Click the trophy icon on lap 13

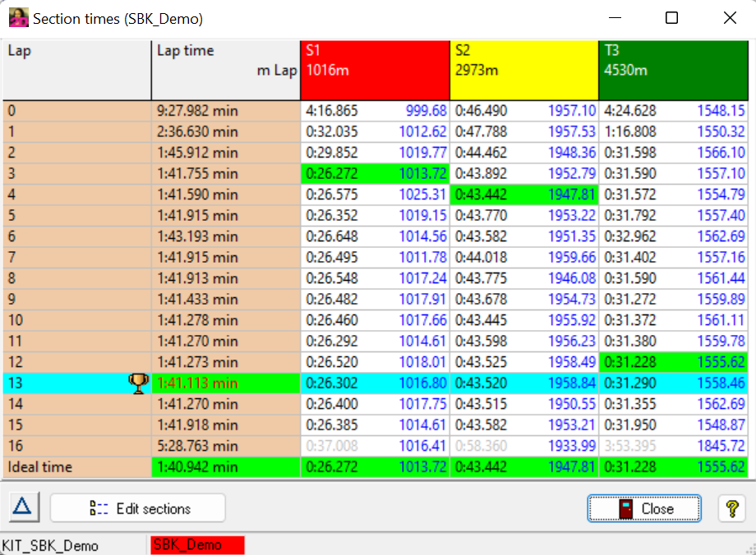pos(139,383)
